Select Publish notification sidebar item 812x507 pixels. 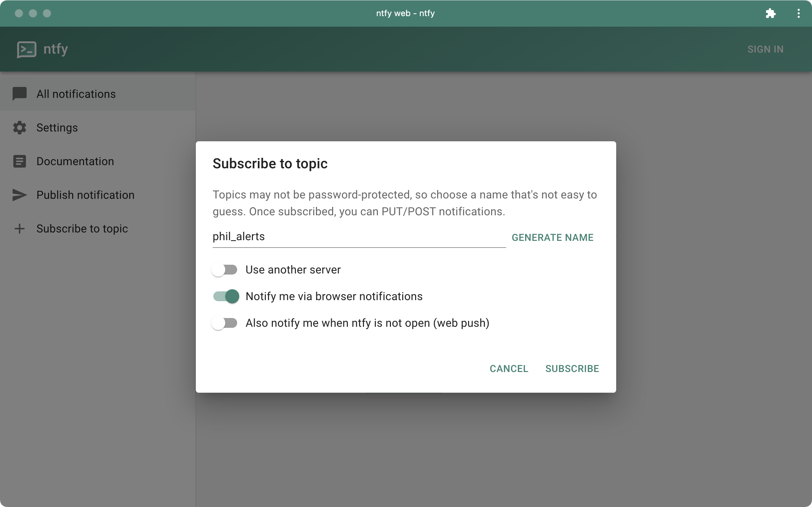coord(85,195)
